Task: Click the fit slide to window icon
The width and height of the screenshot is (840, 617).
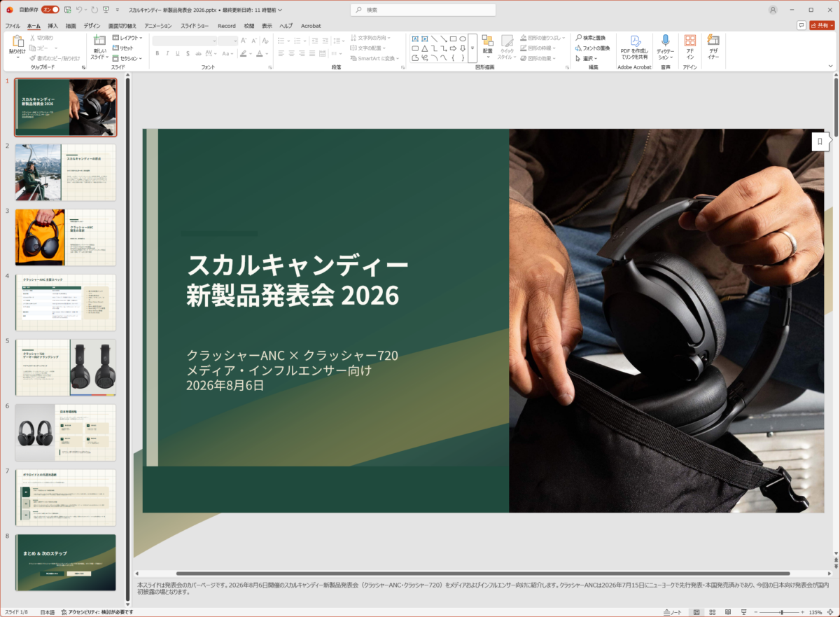Action: click(x=829, y=611)
